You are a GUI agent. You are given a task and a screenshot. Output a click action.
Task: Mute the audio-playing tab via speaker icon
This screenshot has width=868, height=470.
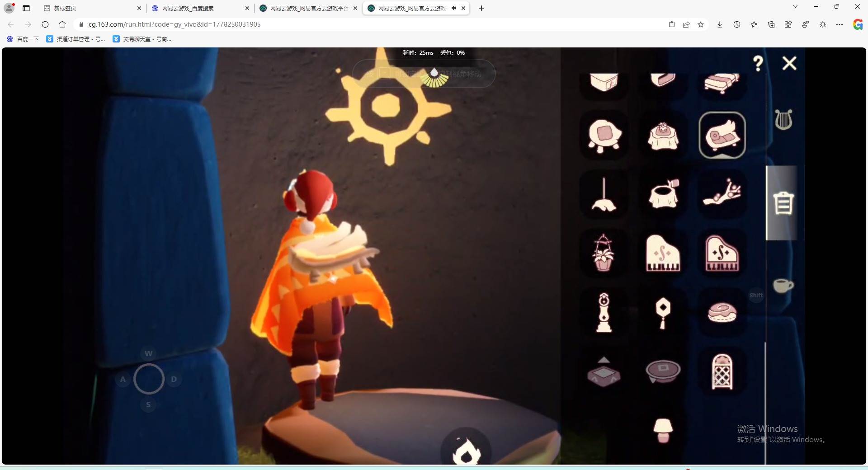453,8
